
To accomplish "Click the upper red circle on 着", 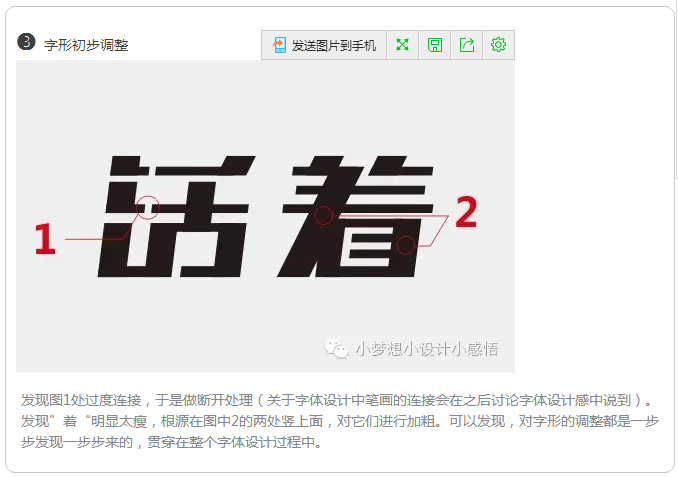I will 323,215.
